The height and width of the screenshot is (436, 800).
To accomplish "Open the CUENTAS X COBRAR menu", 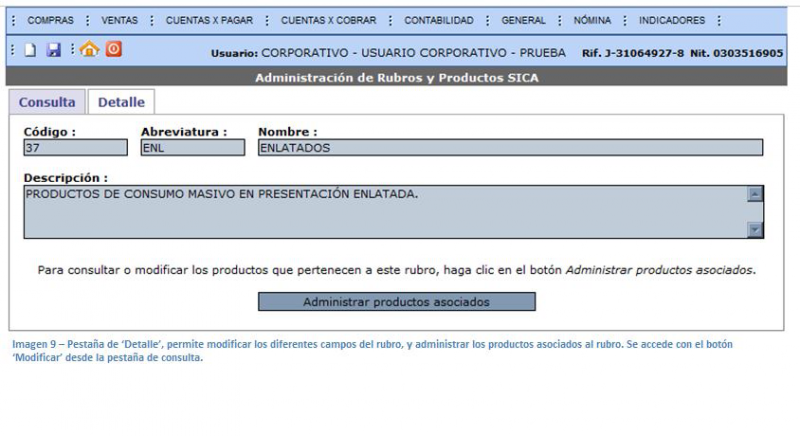I will point(329,20).
